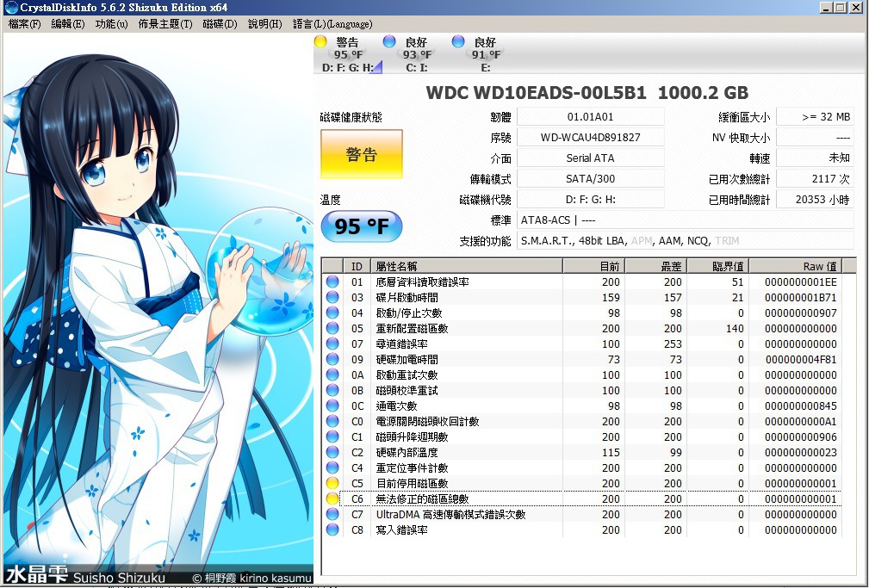This screenshot has width=869, height=588.
Task: Click blue status icon of attribute 0A
Action: (332, 374)
